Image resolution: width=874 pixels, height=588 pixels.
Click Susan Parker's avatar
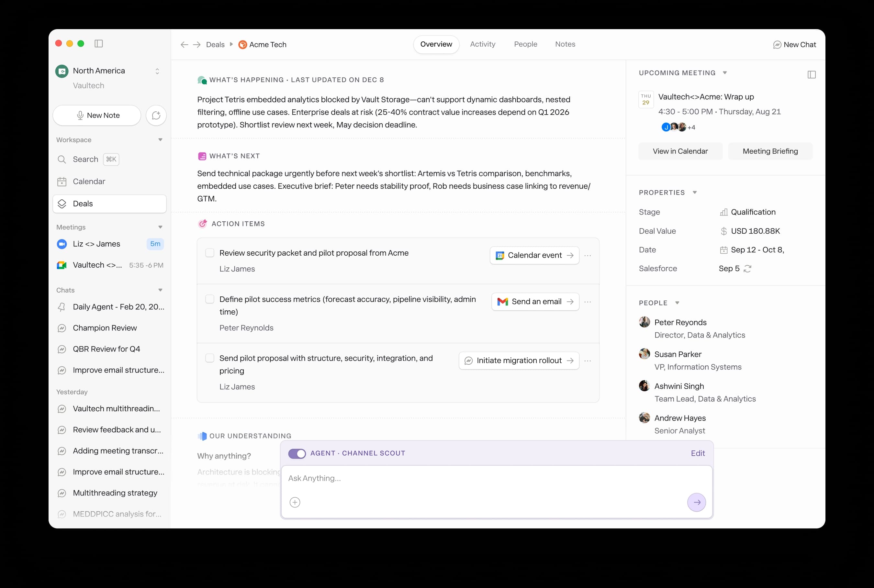pos(644,354)
